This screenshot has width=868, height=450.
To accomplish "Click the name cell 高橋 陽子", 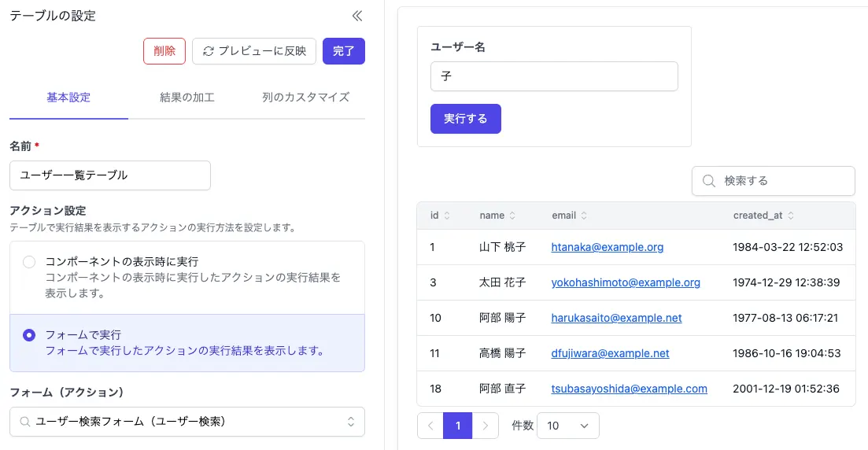I will pyautogui.click(x=503, y=354).
